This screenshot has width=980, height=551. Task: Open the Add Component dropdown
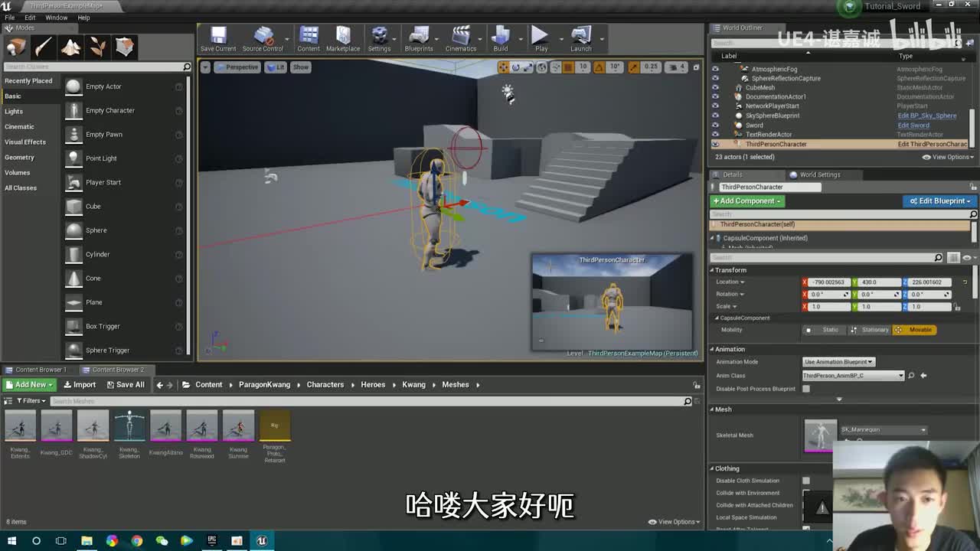point(747,201)
